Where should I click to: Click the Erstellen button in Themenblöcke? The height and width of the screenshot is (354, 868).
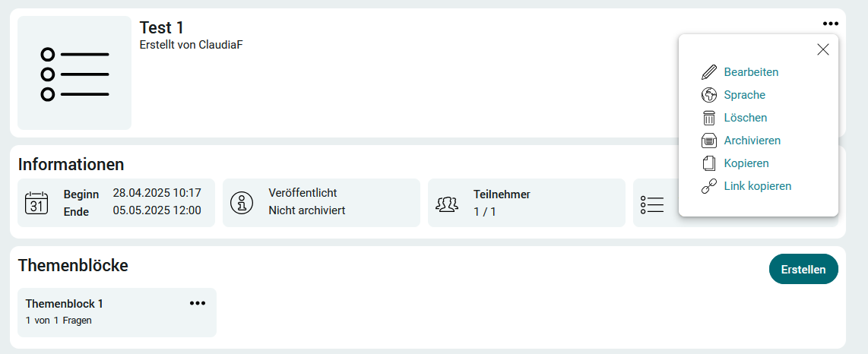click(x=804, y=269)
